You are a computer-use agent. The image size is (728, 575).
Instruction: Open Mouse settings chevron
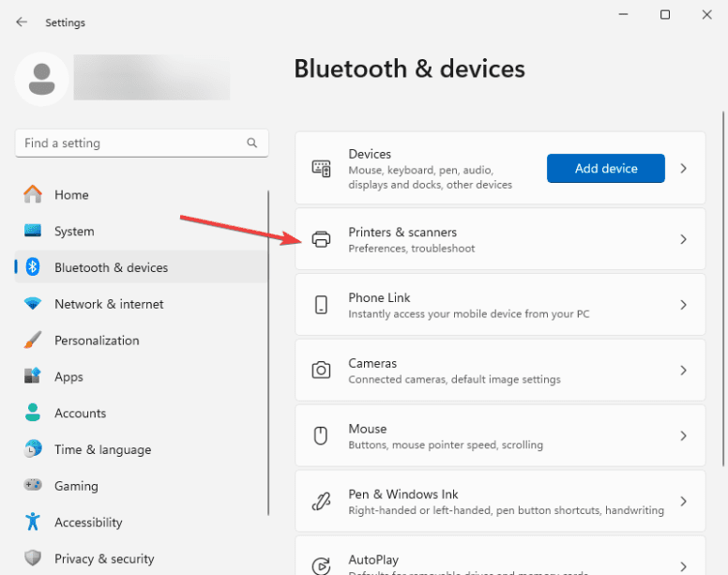pyautogui.click(x=684, y=436)
